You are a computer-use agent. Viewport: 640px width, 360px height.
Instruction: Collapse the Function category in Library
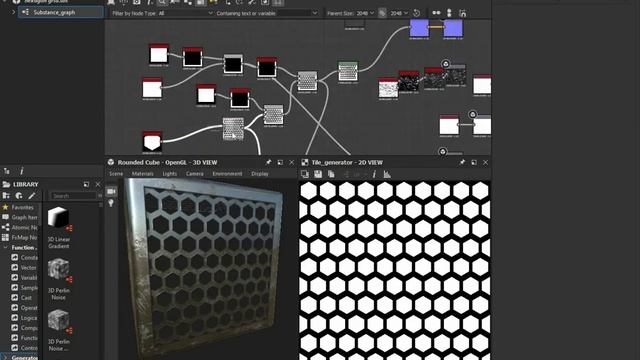click(5, 247)
